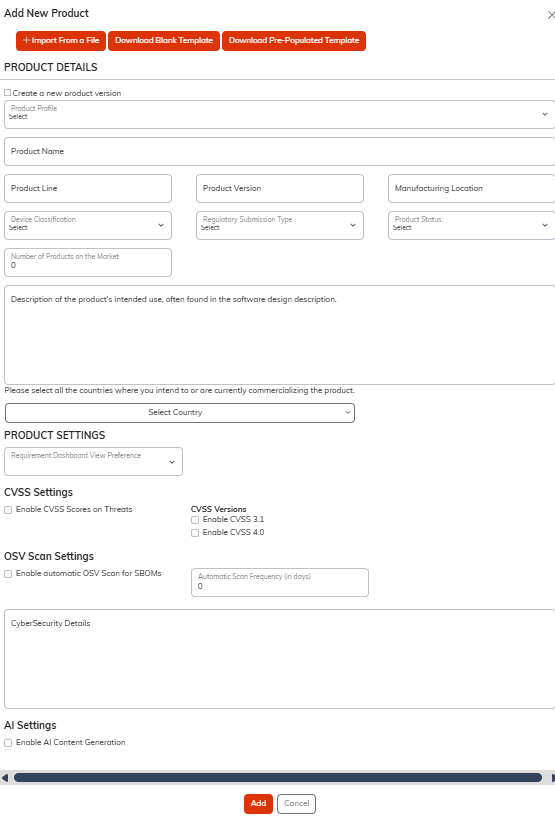
Task: Click the 'CVSS Settings' heading
Action: coord(39,492)
